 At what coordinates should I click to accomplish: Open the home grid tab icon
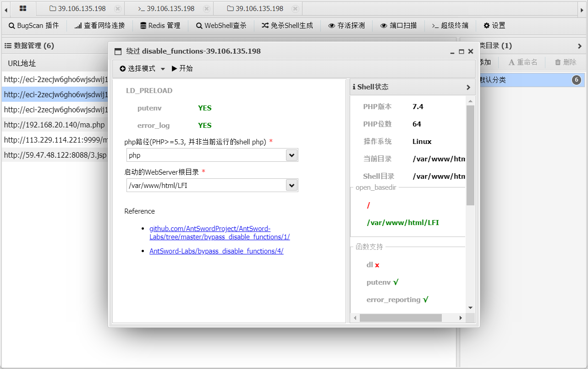tap(23, 8)
